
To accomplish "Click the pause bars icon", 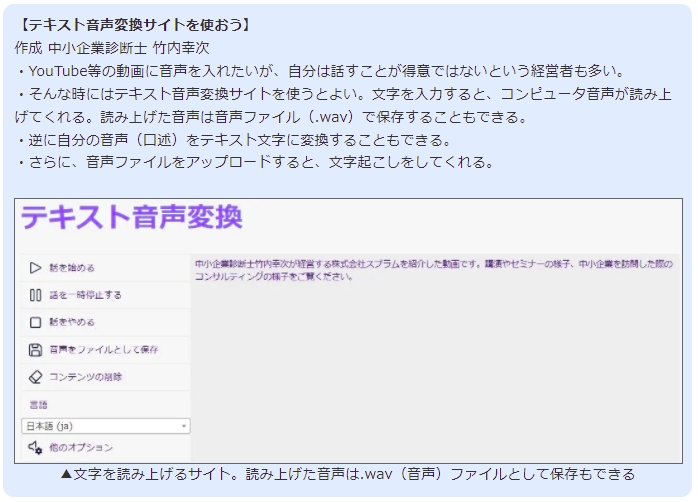I will (x=35, y=295).
